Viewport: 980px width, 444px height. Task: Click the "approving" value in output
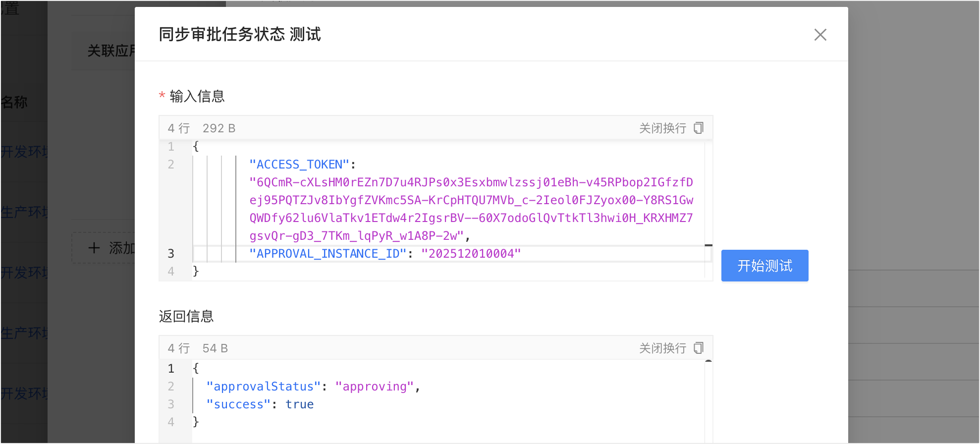[374, 387]
